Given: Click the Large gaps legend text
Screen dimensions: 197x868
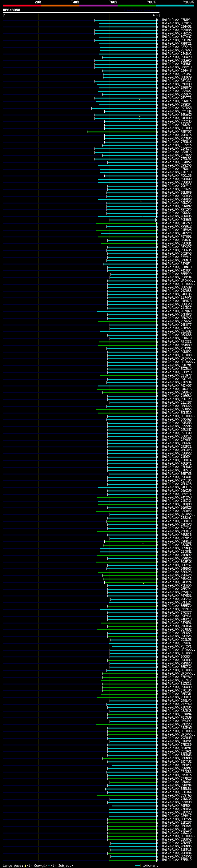Looking at the screenshot, I should pyautogui.click(x=13, y=865).
